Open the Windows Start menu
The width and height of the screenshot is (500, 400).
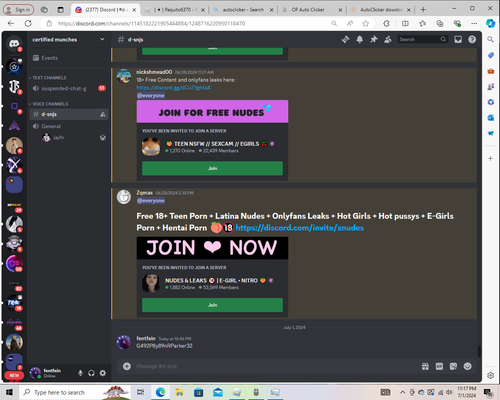[9, 392]
